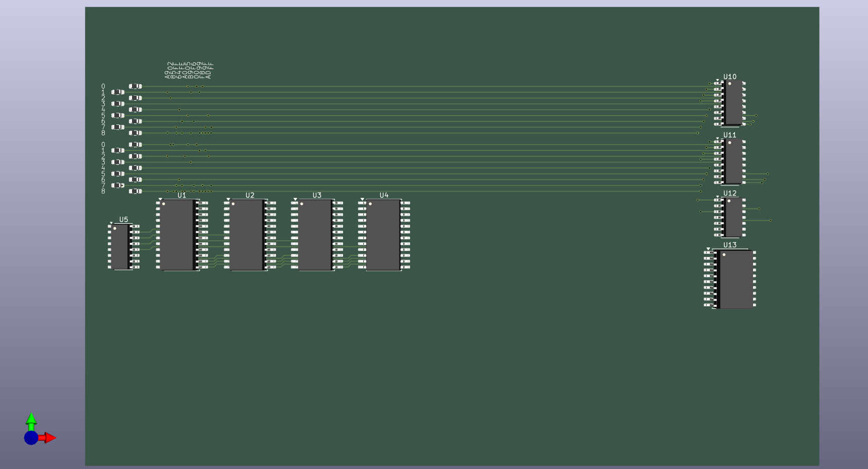Screen dimensions: 868x469
Task: Select the U1 chip body
Action: click(176, 235)
